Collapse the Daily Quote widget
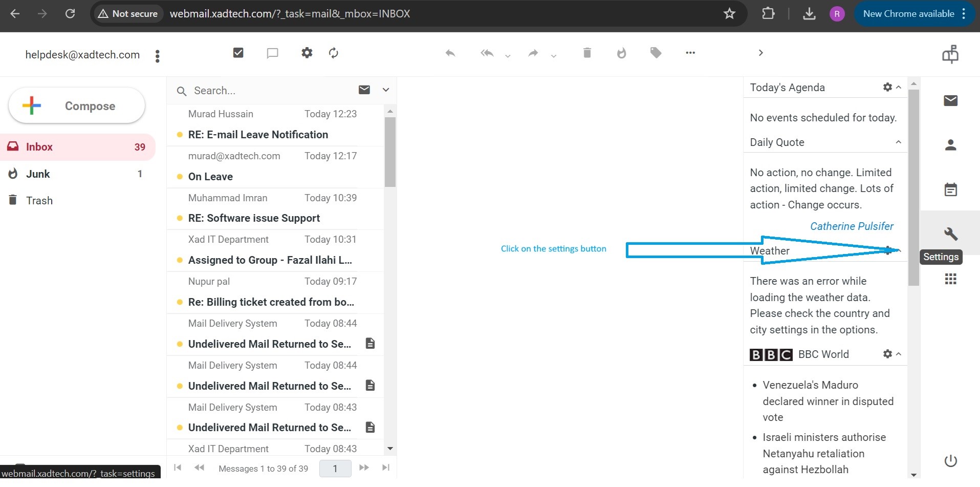This screenshot has height=487, width=980. pos(898,142)
